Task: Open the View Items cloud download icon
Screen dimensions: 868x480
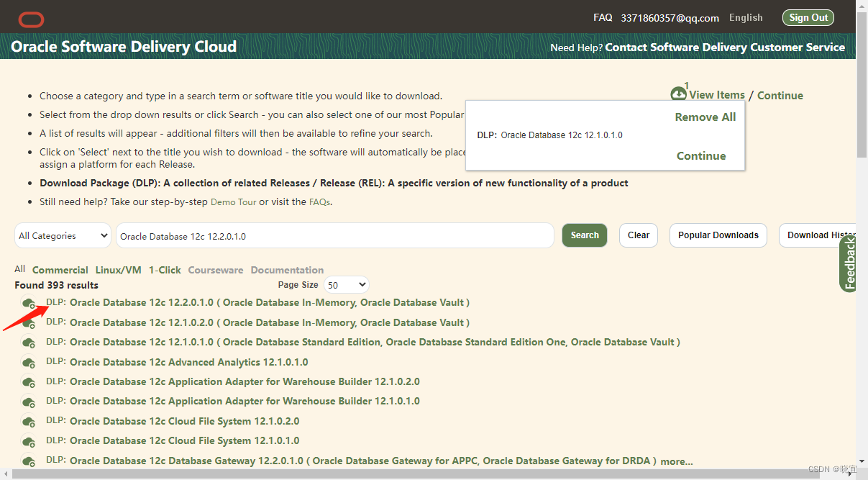Action: click(679, 94)
